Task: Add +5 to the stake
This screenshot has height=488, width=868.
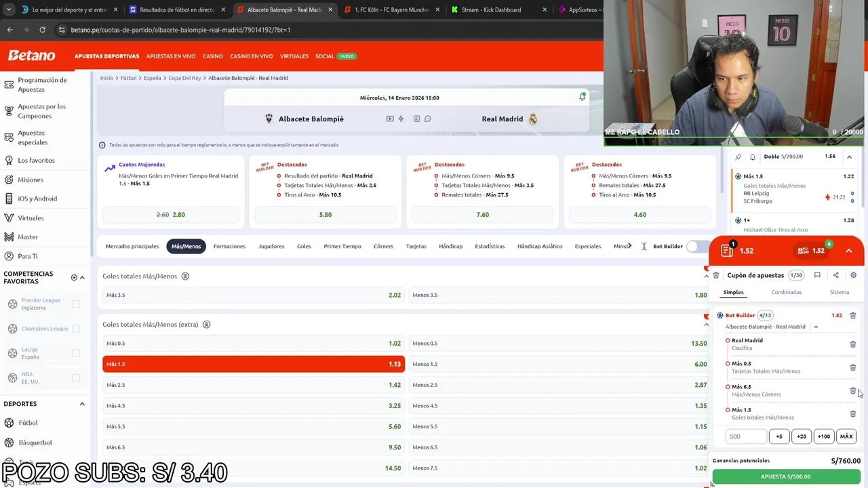Action: click(x=778, y=436)
